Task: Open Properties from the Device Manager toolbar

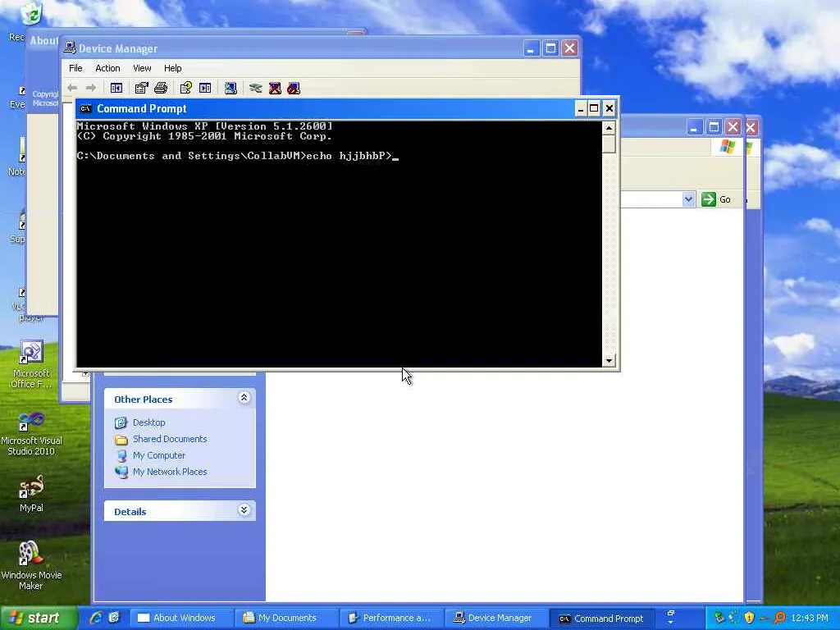Action: click(141, 89)
